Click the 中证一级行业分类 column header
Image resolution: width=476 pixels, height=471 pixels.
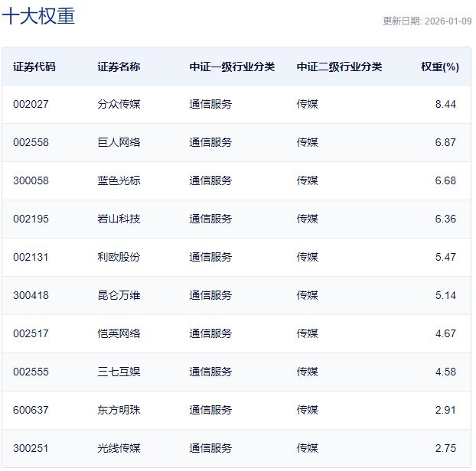coord(232,67)
